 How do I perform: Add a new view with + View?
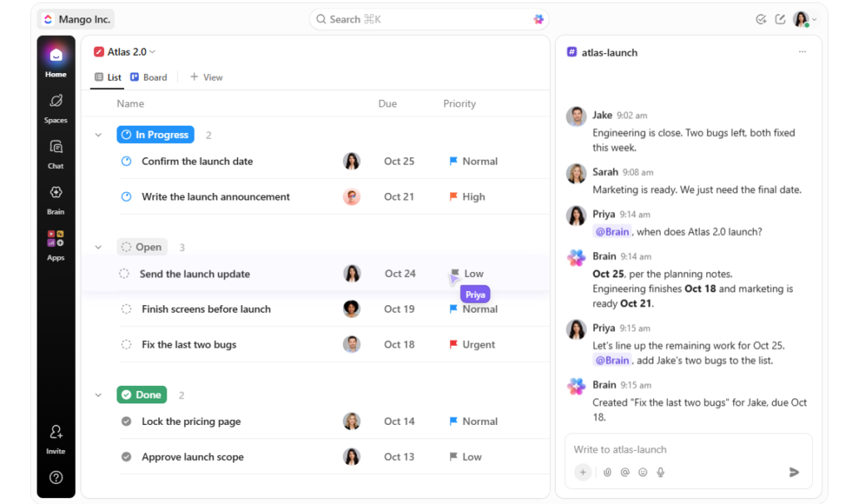[206, 77]
